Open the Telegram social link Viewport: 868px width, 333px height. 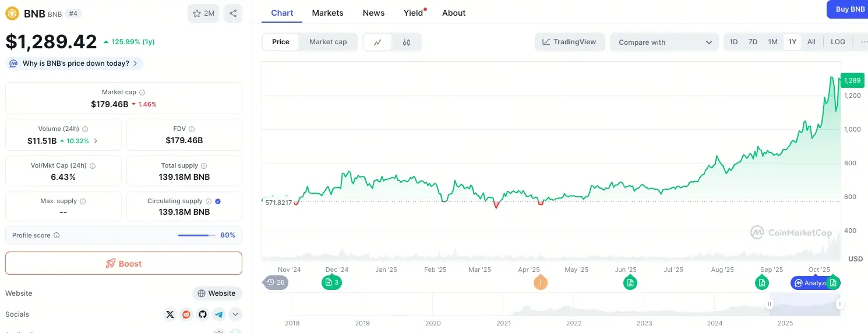coord(219,314)
